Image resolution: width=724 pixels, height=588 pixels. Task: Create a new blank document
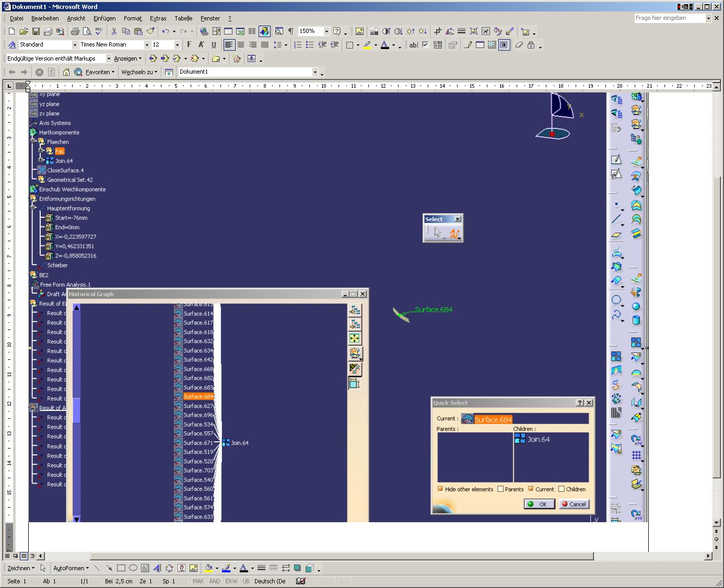(x=11, y=31)
